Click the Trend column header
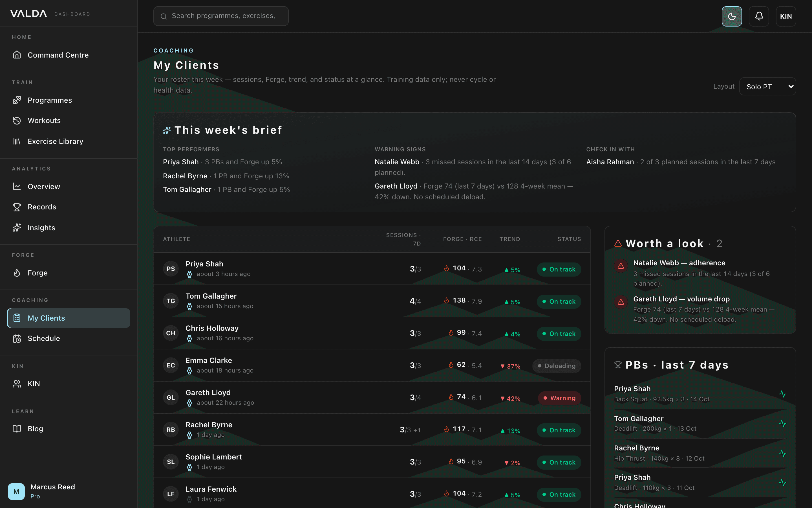Screen dimensions: 812x508 tap(510, 239)
